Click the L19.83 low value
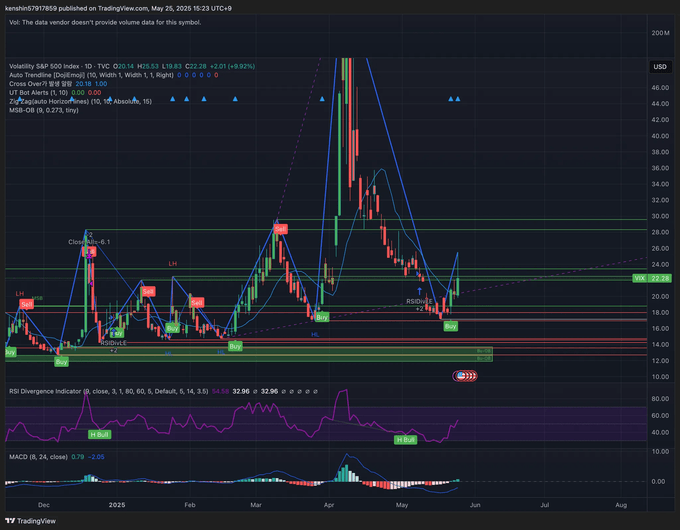This screenshot has height=530, width=680. pyautogui.click(x=172, y=66)
